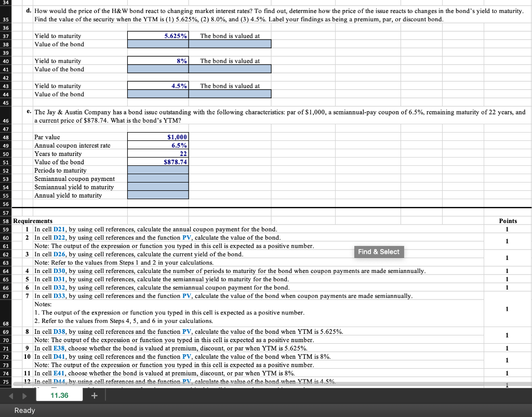Click the 'Par value' label
Viewport: 532px width, 417px height.
point(47,137)
